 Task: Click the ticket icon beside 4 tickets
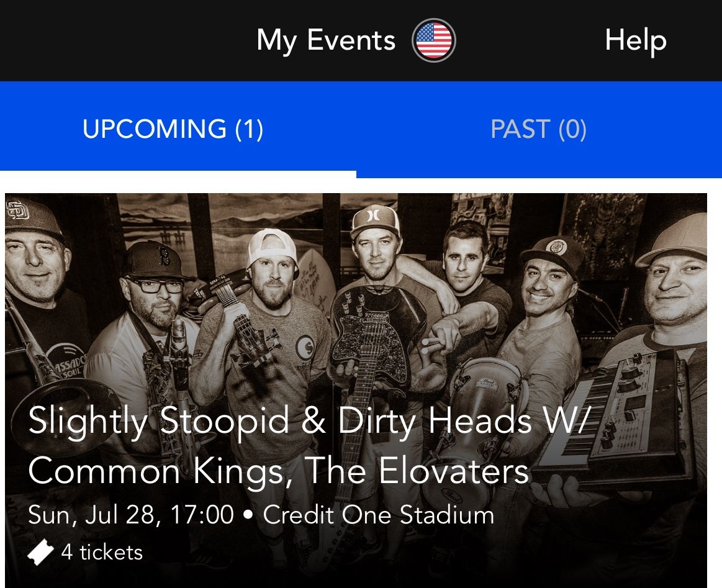point(41,552)
